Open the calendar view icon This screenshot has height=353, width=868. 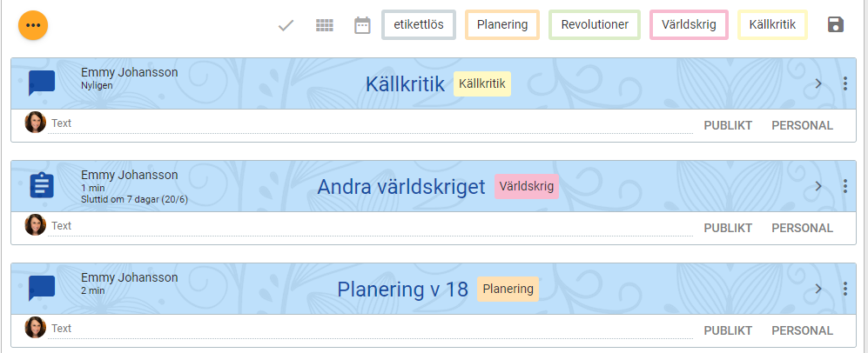[x=362, y=25]
